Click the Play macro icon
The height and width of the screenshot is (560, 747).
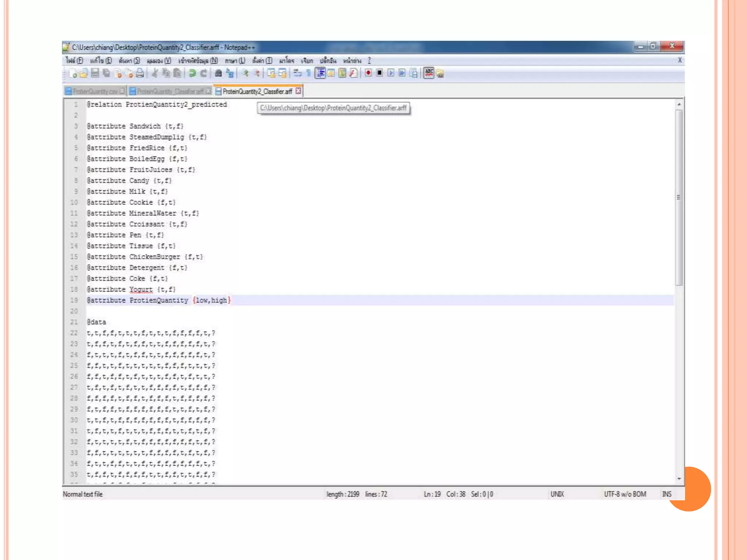pyautogui.click(x=391, y=73)
